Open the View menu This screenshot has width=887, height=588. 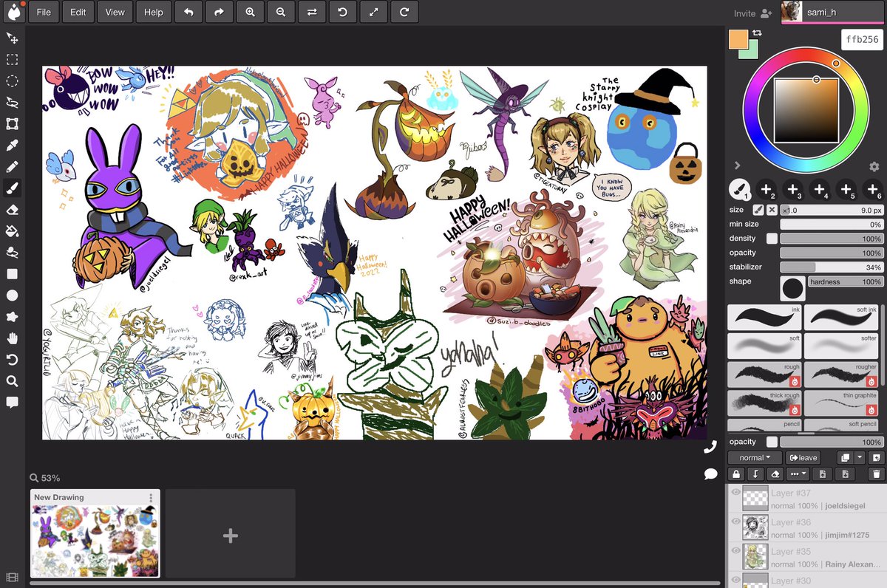click(x=115, y=12)
